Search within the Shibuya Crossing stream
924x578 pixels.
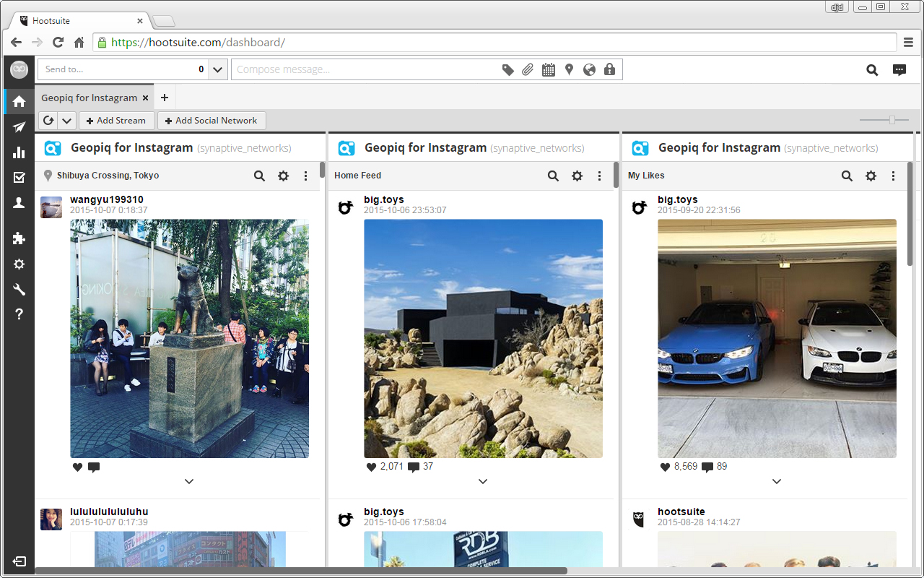pos(259,176)
